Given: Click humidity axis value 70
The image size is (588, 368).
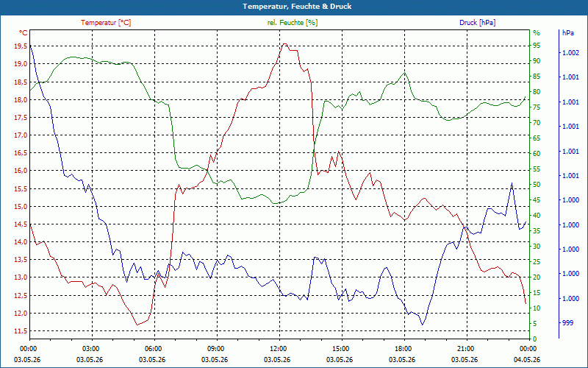Looking at the screenshot, I should coord(537,123).
